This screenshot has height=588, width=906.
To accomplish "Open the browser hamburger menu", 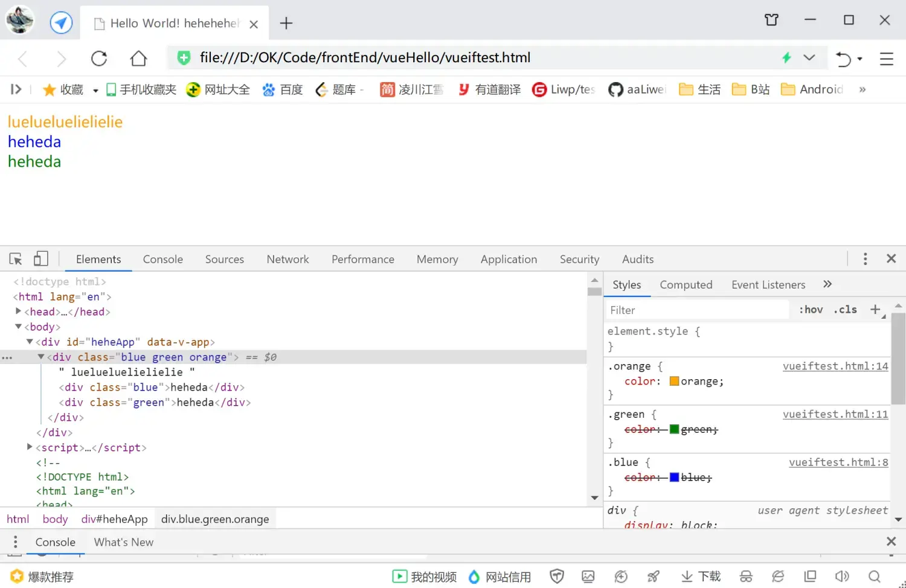I will pyautogui.click(x=886, y=59).
